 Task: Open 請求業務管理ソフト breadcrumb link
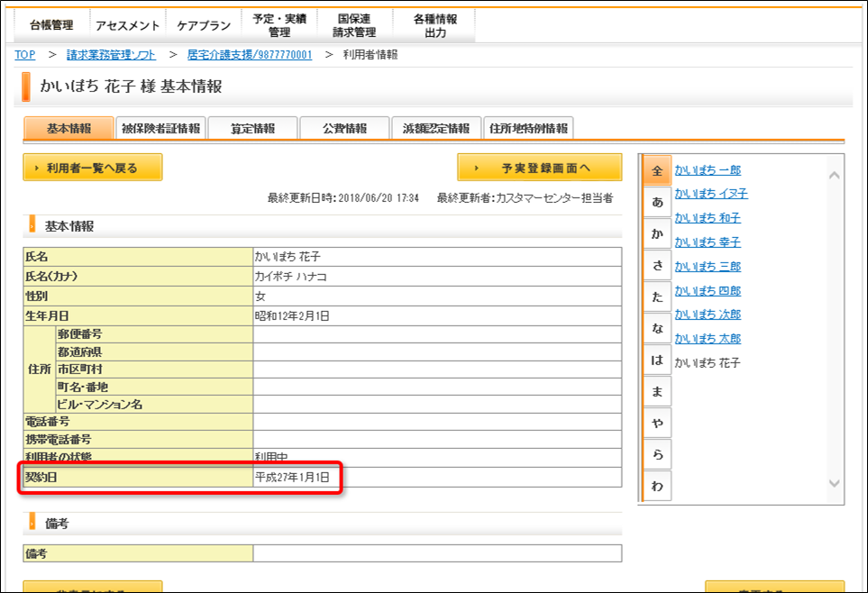(x=111, y=55)
